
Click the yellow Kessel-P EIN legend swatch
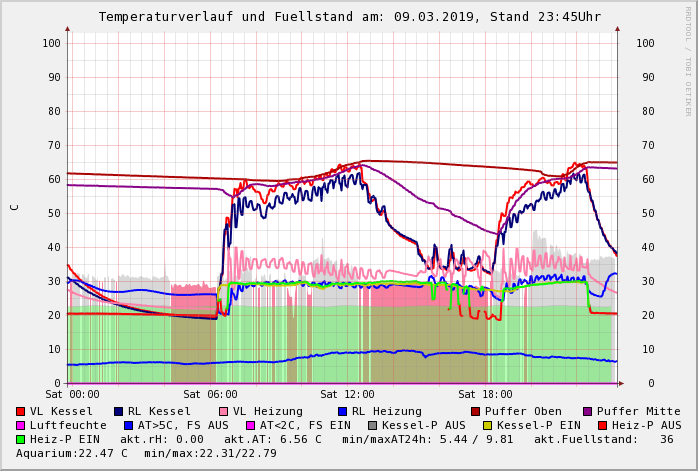coord(488,425)
